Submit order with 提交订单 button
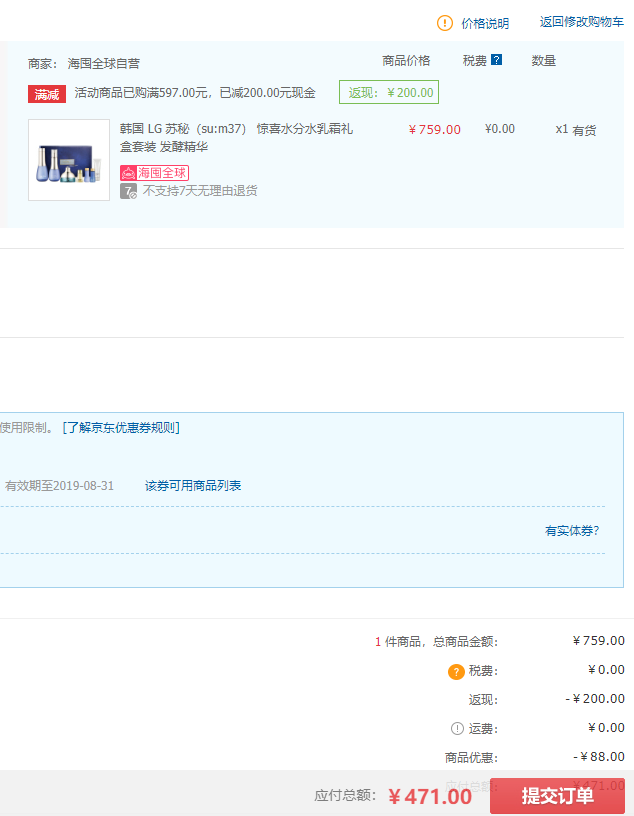The height and width of the screenshot is (816, 634). coord(557,795)
